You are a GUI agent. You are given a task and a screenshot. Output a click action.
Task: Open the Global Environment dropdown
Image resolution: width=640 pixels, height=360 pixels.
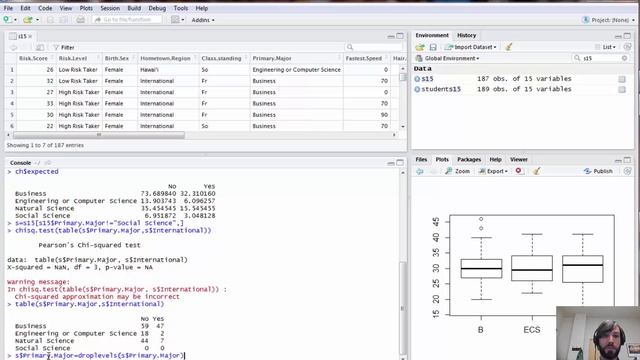tap(447, 58)
